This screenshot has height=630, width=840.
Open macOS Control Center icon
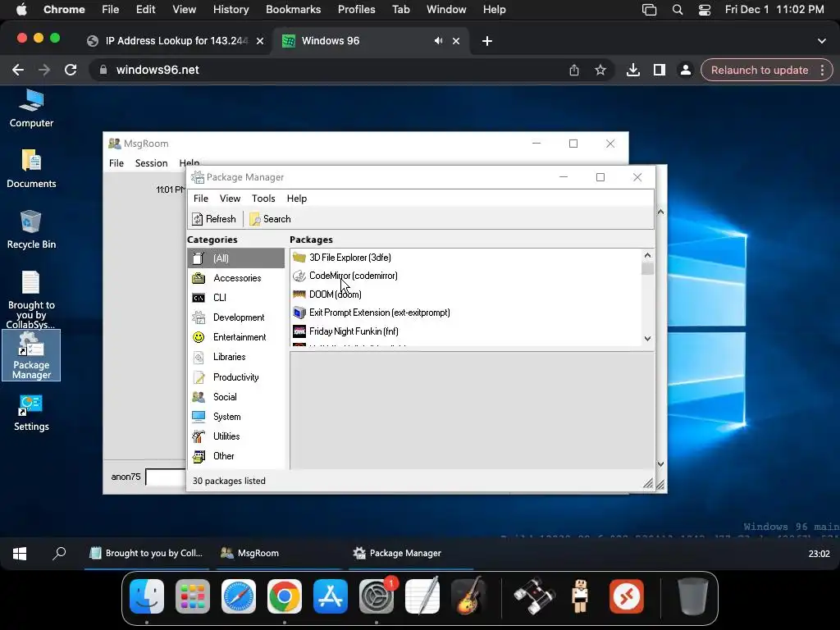coord(704,10)
